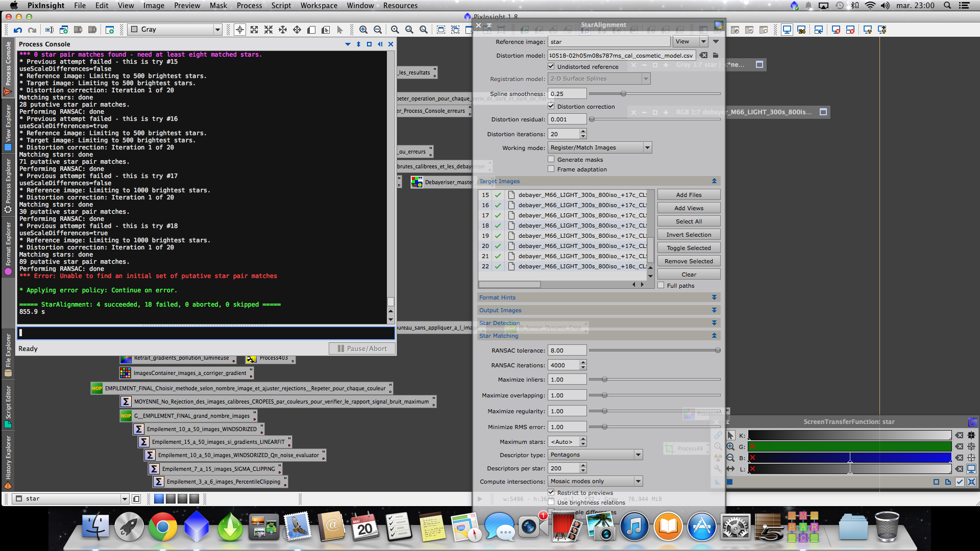Open the Script menu
This screenshot has height=551, width=980.
(x=281, y=6)
